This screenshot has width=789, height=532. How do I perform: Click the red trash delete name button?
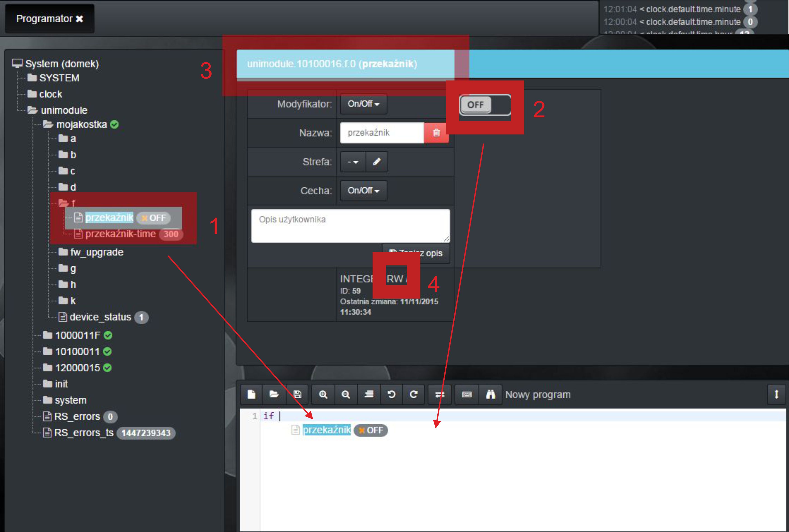(x=437, y=133)
